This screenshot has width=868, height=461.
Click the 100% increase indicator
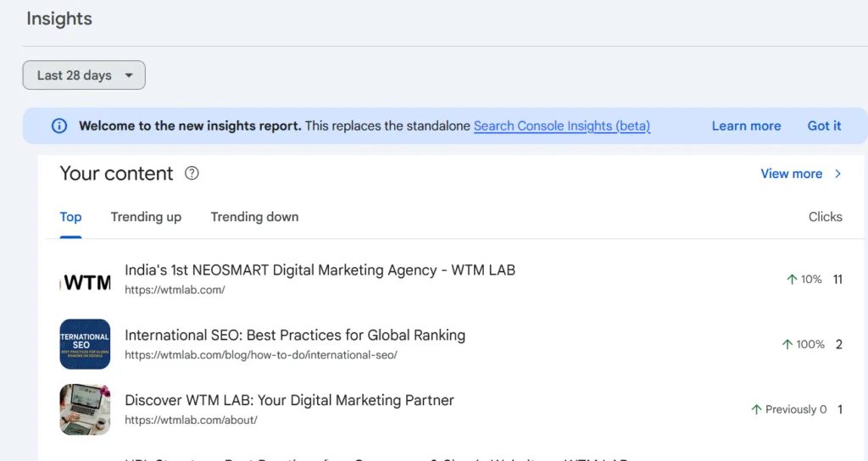click(804, 344)
